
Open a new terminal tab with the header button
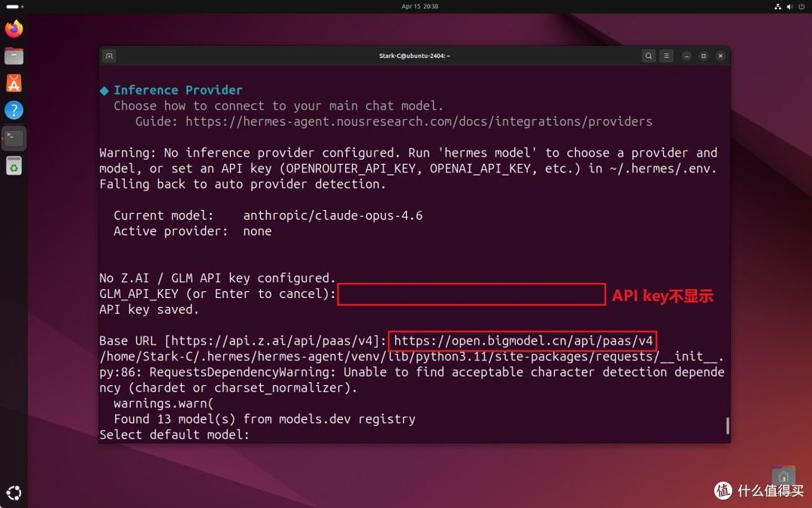pos(109,56)
